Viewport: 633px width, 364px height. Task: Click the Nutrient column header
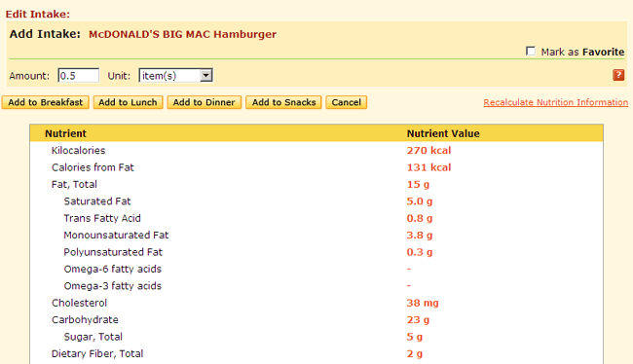[65, 133]
